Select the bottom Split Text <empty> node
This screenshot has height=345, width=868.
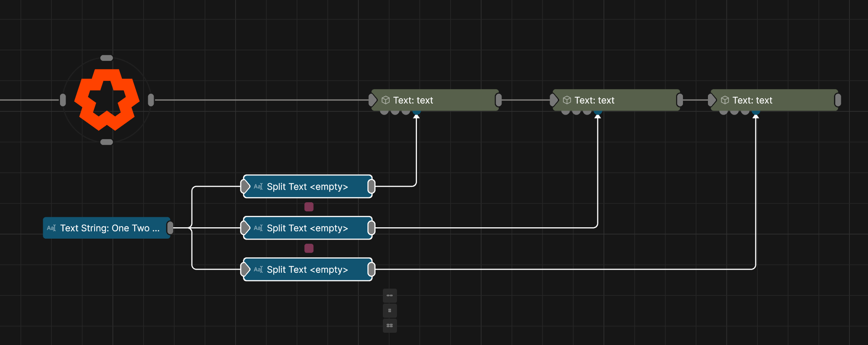[307, 270]
